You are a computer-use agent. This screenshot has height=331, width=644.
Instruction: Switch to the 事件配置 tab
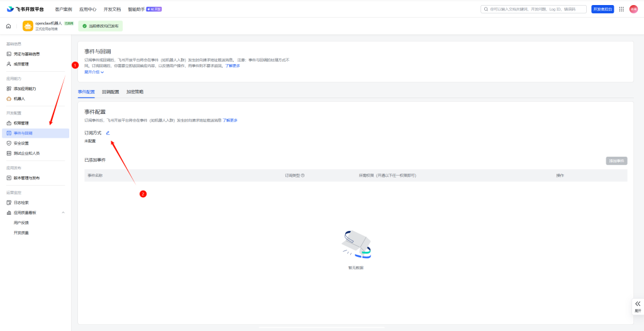coord(86,92)
